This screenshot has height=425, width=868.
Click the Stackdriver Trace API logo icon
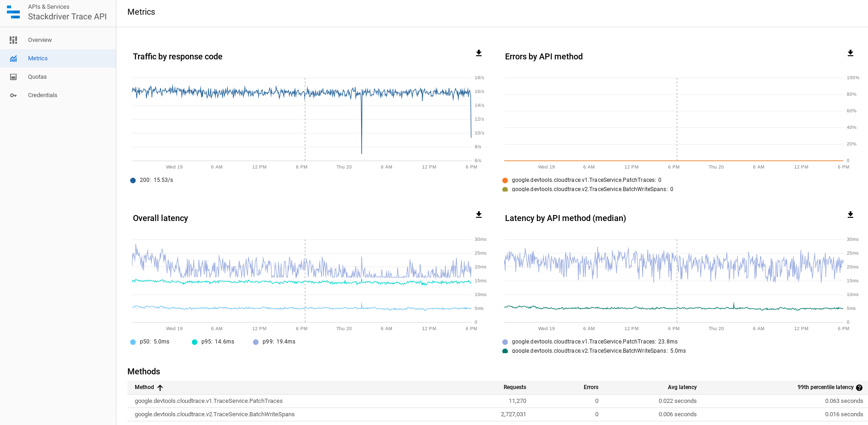pos(13,12)
